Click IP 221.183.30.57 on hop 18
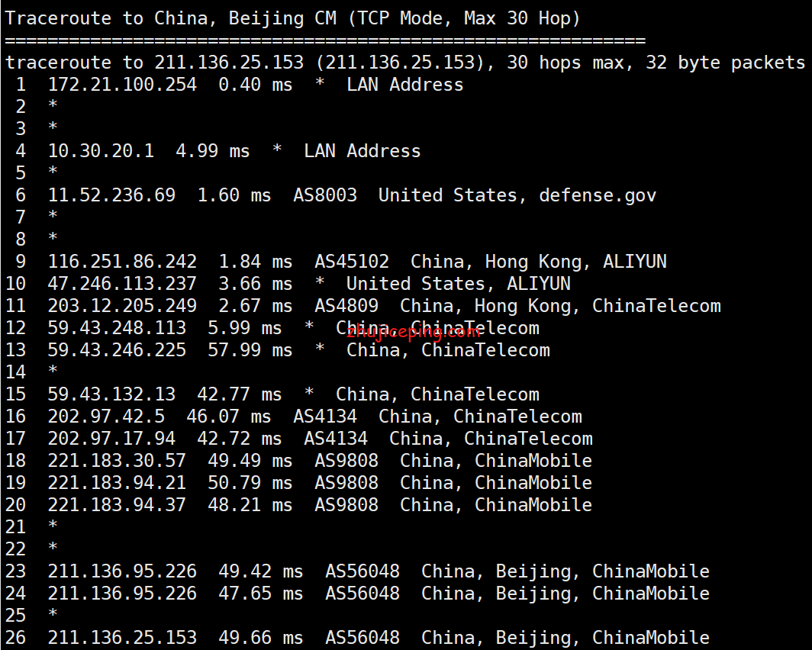 [117, 461]
